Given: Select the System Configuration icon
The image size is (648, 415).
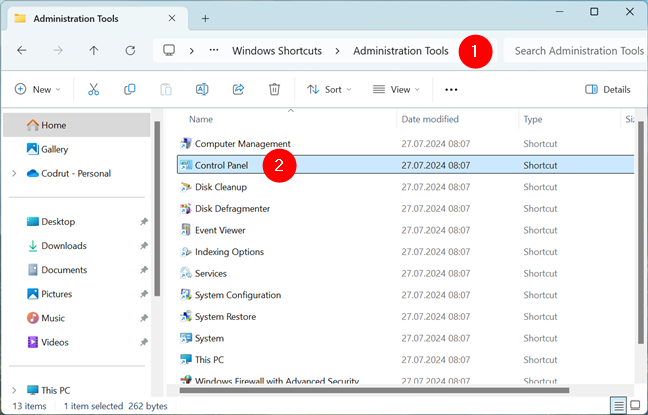Looking at the screenshot, I should pyautogui.click(x=186, y=295).
